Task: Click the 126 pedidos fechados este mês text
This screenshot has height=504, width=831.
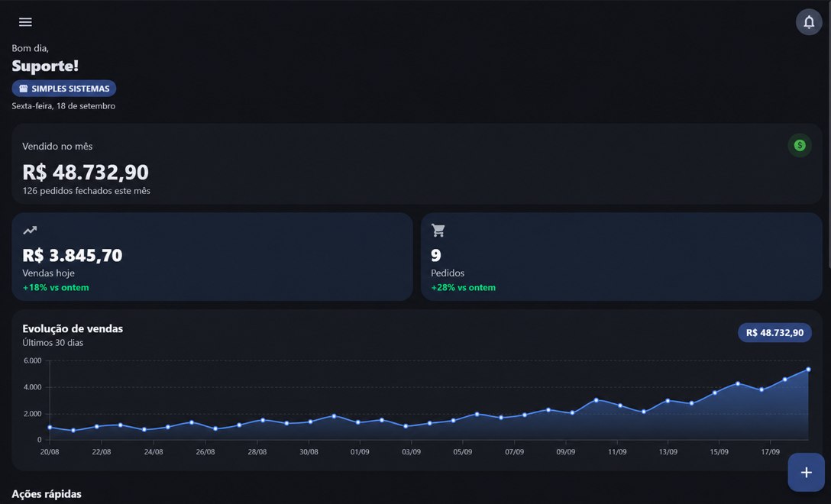Action: click(x=86, y=191)
